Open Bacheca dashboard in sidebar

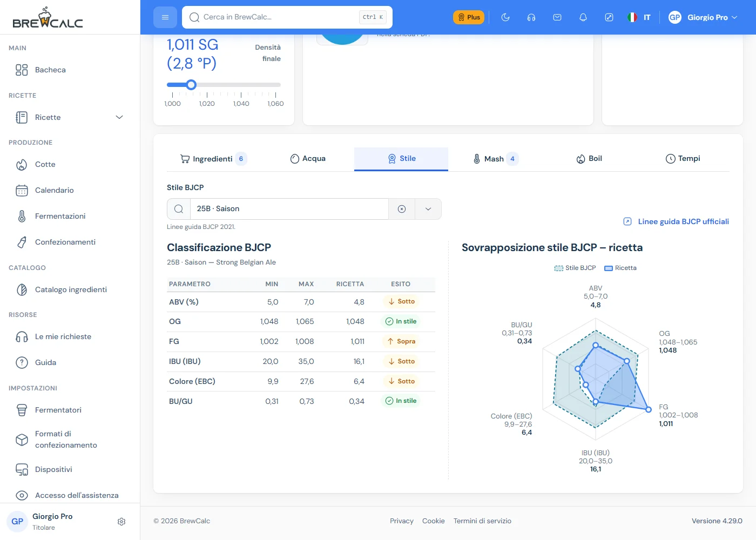70,70
